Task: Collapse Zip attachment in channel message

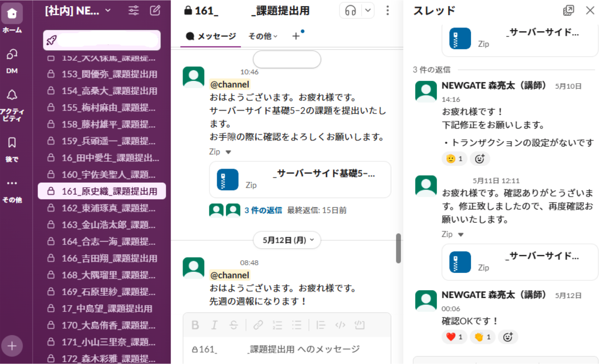Action: click(228, 152)
